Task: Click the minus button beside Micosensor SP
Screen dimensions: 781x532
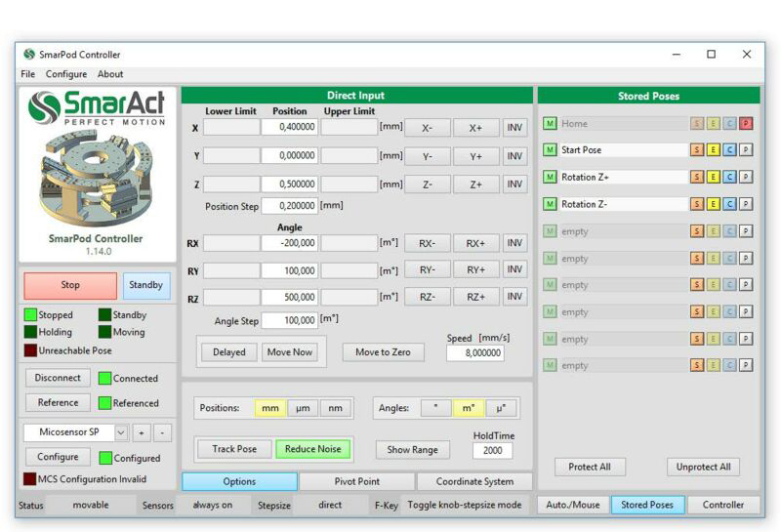Action: pos(162,432)
